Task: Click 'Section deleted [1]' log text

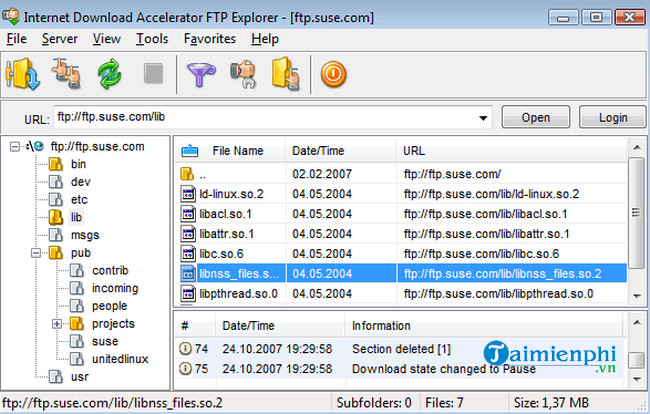Action: 401,349
